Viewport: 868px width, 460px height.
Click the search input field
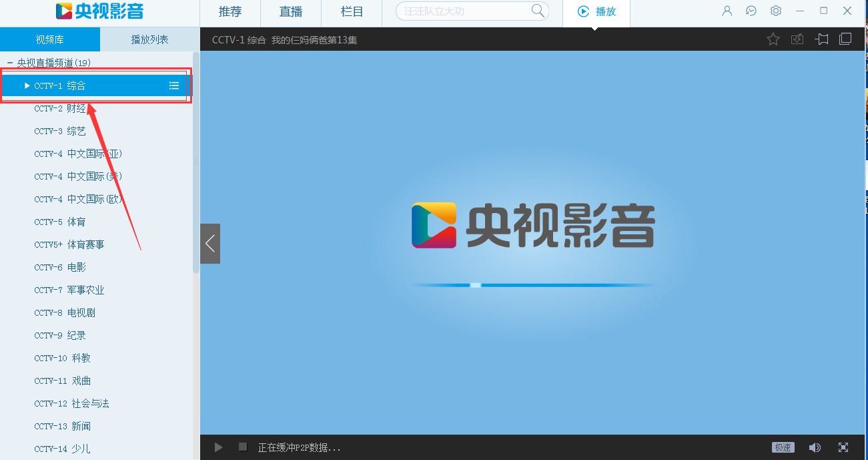pyautogui.click(x=464, y=11)
